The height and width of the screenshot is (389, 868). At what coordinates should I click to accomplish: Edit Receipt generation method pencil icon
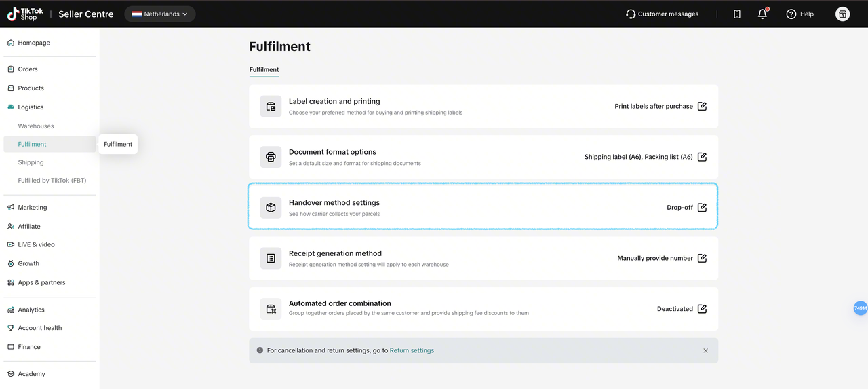[702, 258]
